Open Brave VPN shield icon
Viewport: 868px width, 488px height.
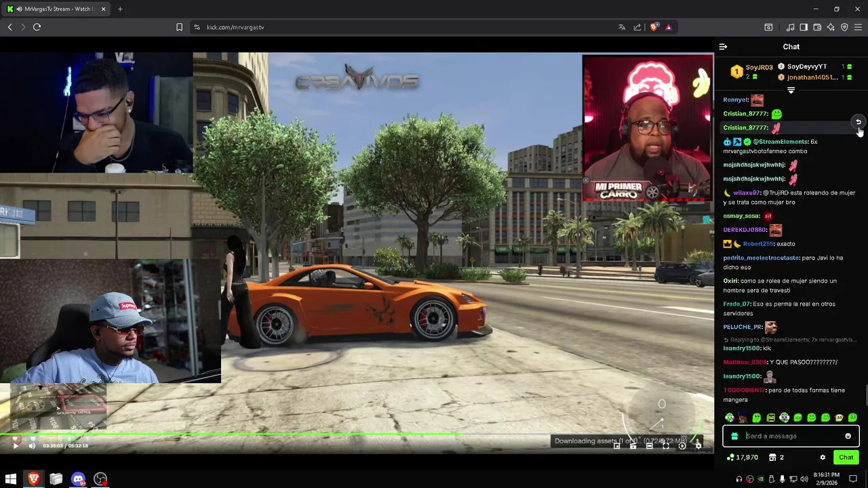coord(844,27)
